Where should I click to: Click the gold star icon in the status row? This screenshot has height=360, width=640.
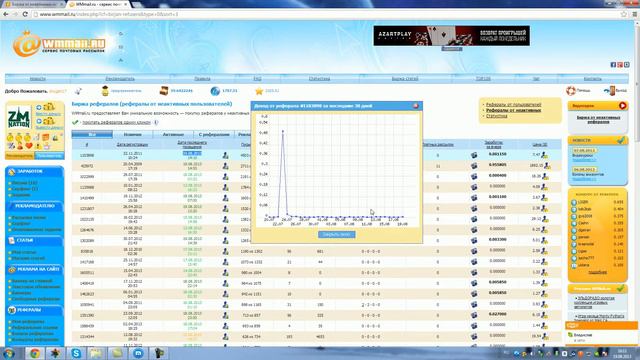pyautogui.click(x=259, y=91)
